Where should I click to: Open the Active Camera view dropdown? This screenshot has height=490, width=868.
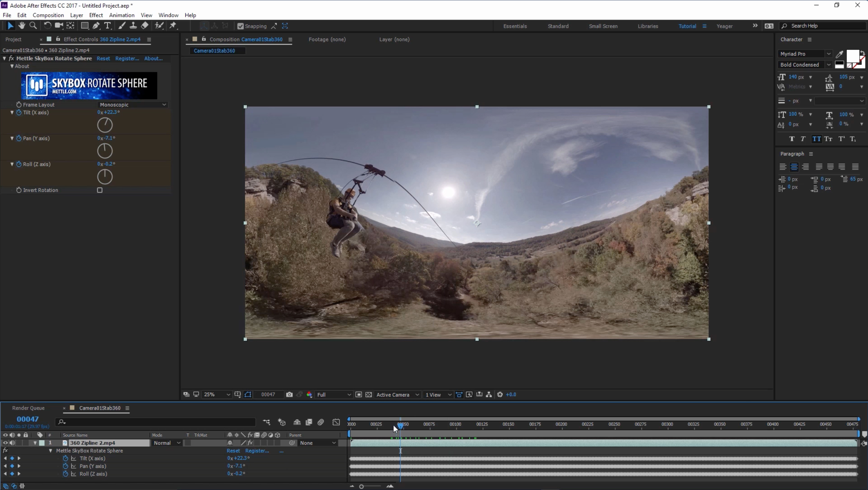398,395
